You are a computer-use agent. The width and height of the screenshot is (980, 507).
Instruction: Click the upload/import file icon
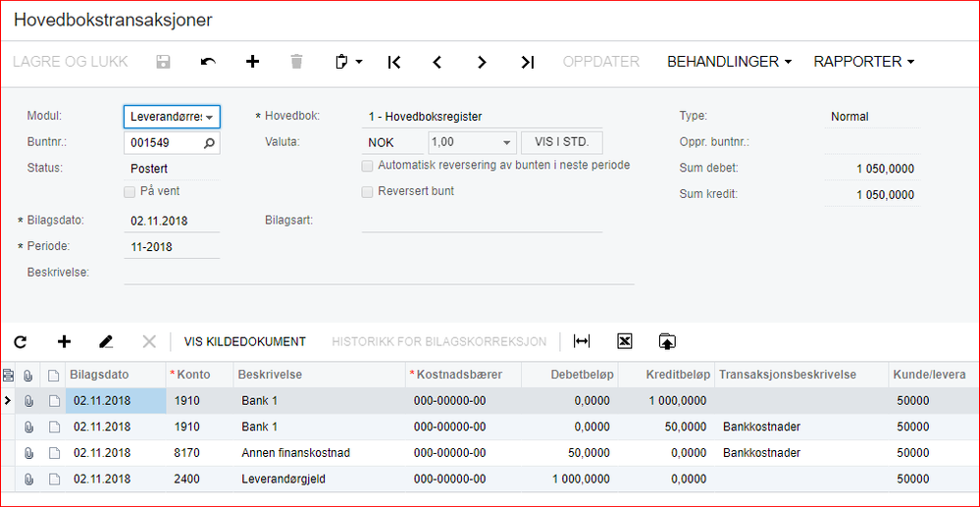click(667, 340)
